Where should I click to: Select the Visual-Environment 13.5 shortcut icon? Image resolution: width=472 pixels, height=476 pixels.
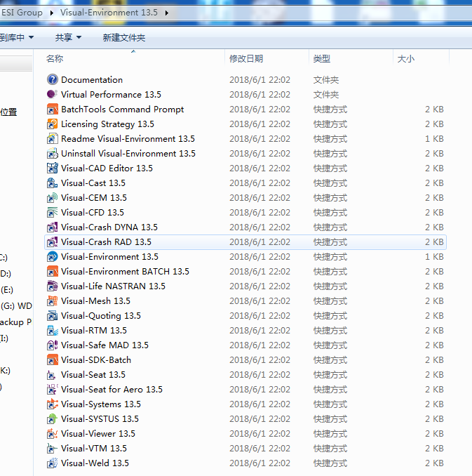click(x=52, y=256)
